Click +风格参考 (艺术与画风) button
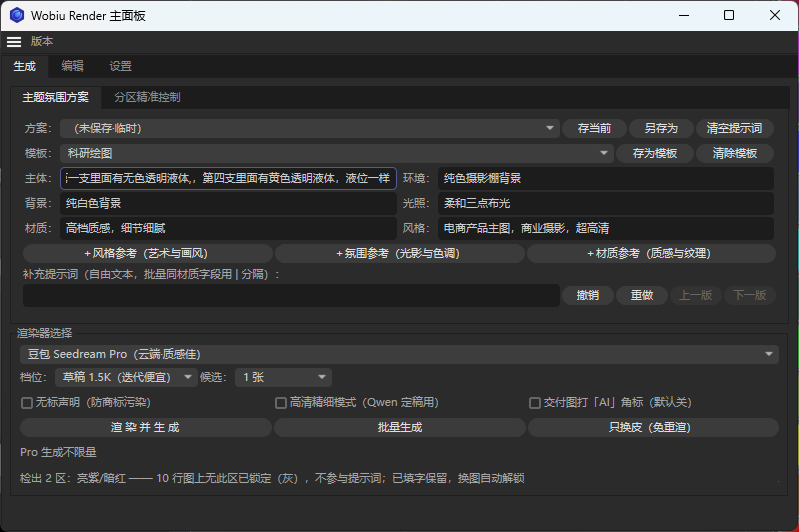Viewport: 799px width, 532px height. coord(148,253)
